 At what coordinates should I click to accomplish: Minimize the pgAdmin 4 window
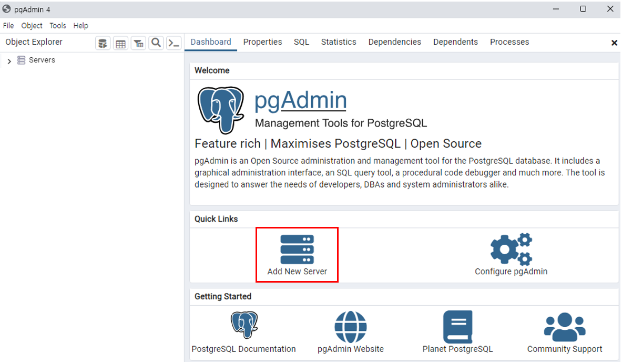tap(556, 9)
